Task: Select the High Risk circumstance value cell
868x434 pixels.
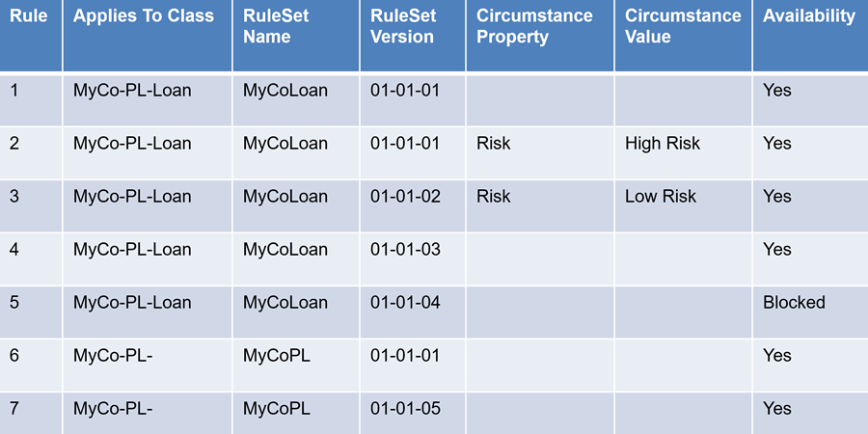Action: click(x=663, y=144)
